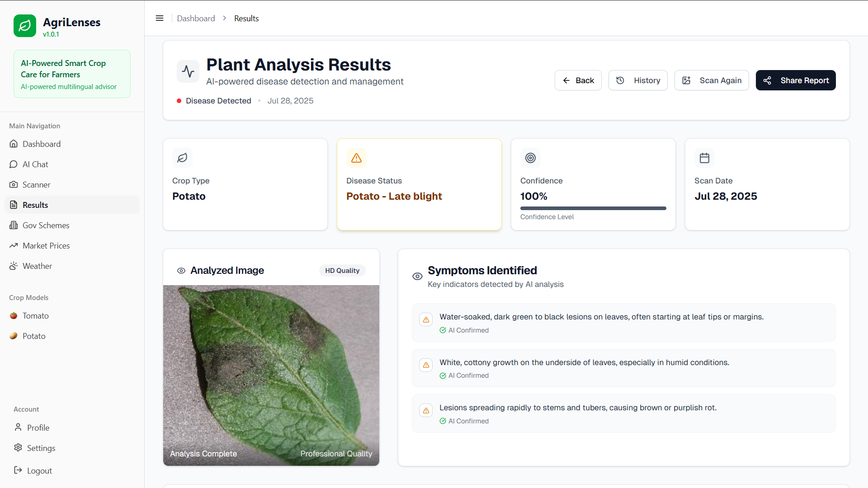Click the Results breadcrumb

pyautogui.click(x=246, y=19)
